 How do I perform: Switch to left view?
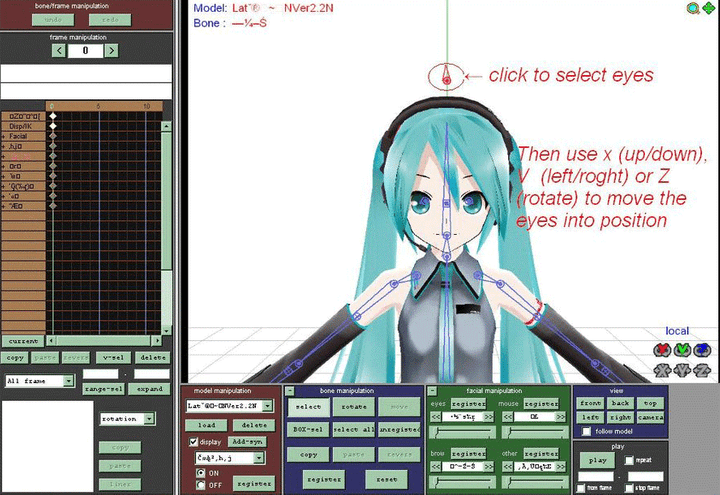591,417
